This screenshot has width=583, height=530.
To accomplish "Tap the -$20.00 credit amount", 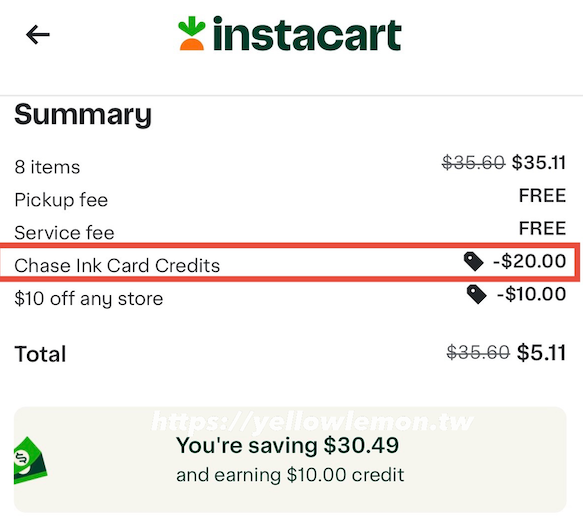I will (529, 261).
